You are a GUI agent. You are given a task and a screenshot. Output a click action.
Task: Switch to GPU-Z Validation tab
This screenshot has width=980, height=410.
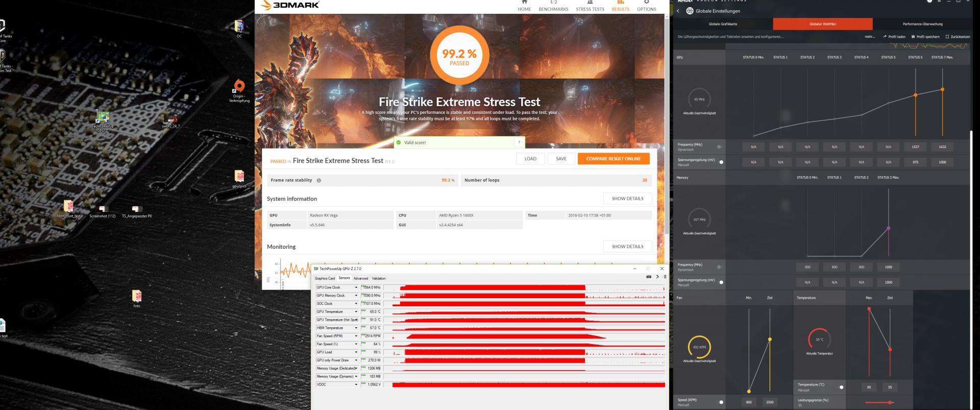pos(379,278)
